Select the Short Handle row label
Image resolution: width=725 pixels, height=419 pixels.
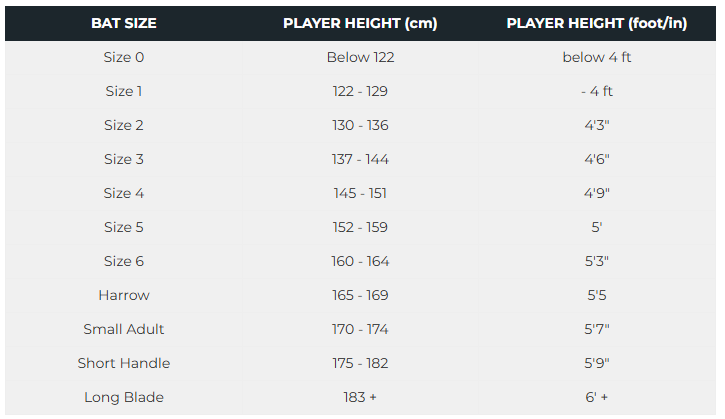click(124, 363)
